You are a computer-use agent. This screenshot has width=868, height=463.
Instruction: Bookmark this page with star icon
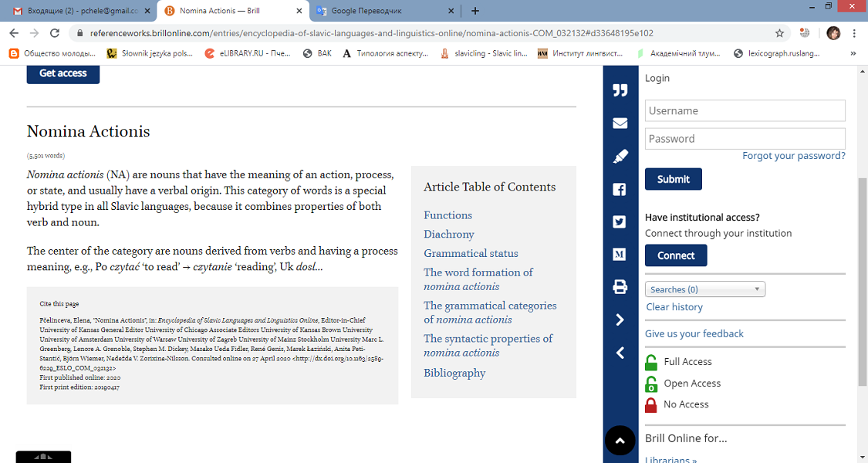779,33
